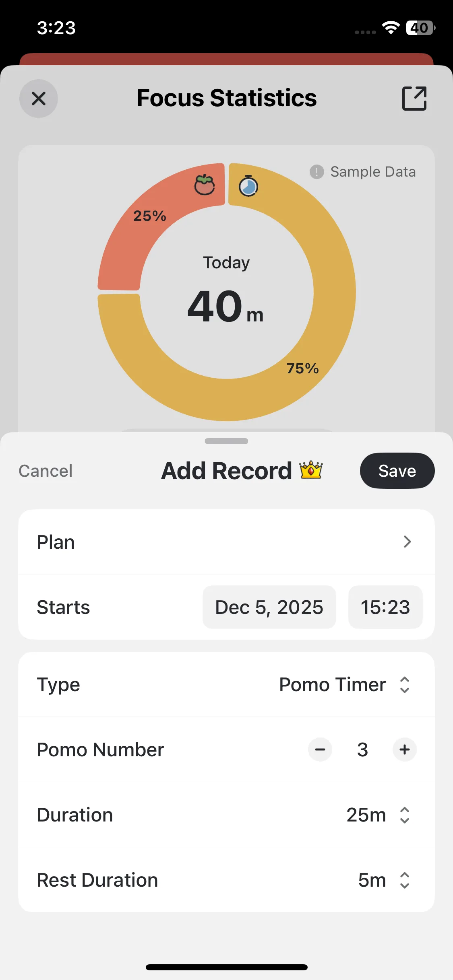This screenshot has height=980, width=453.
Task: Tap the stopwatch icon on chart
Action: 248,186
